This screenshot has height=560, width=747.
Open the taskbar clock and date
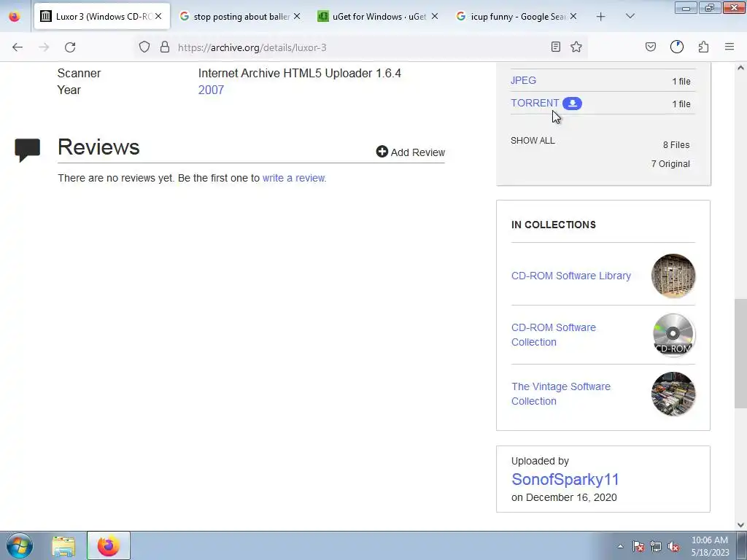point(710,546)
